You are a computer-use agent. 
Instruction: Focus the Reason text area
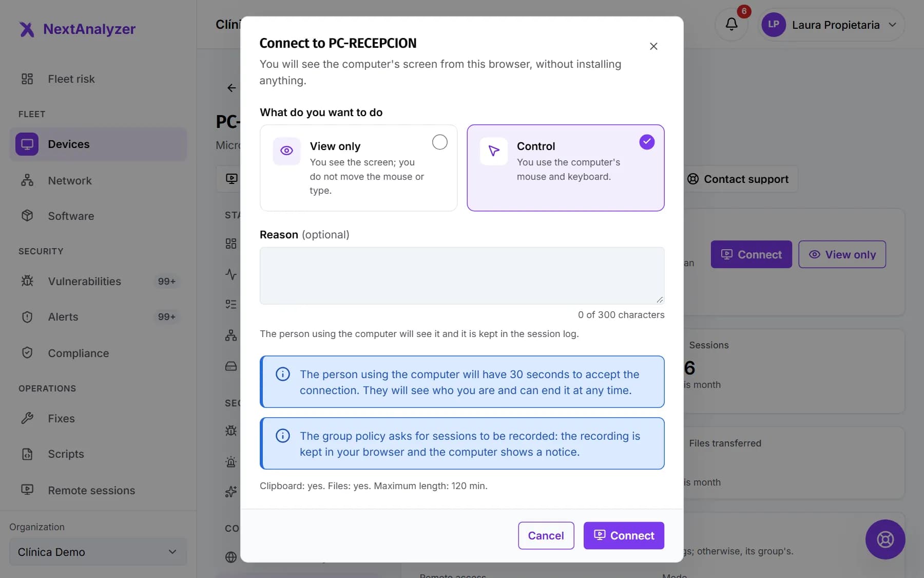coord(462,276)
